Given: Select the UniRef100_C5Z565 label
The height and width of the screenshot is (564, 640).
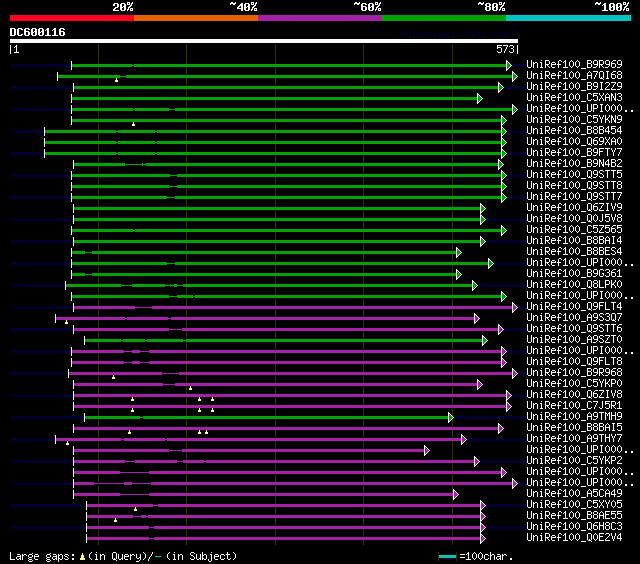Looking at the screenshot, I should pyautogui.click(x=574, y=230).
